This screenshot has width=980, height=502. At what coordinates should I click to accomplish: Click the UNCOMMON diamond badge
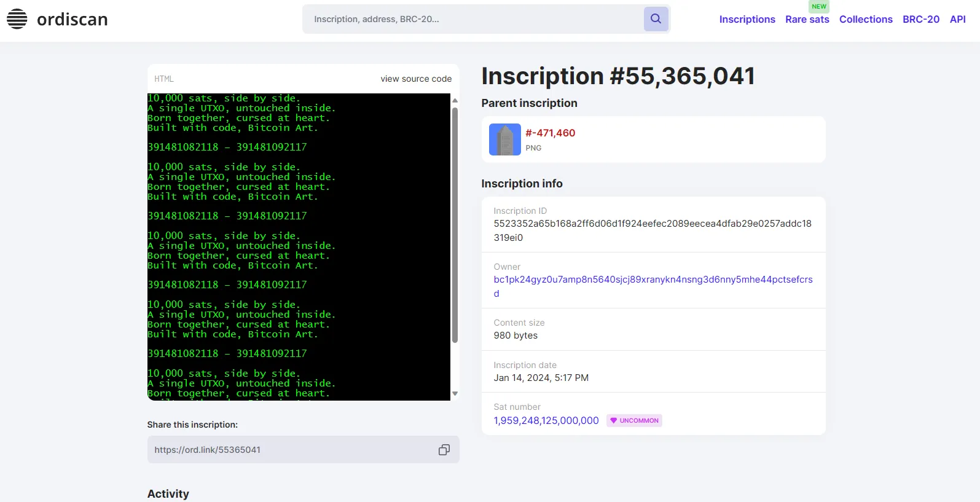[x=634, y=421]
